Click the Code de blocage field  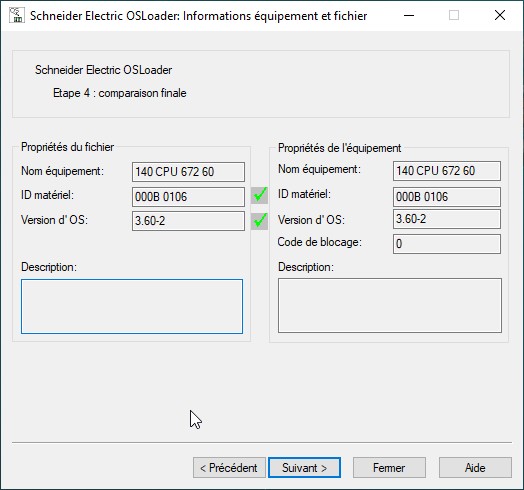click(447, 244)
